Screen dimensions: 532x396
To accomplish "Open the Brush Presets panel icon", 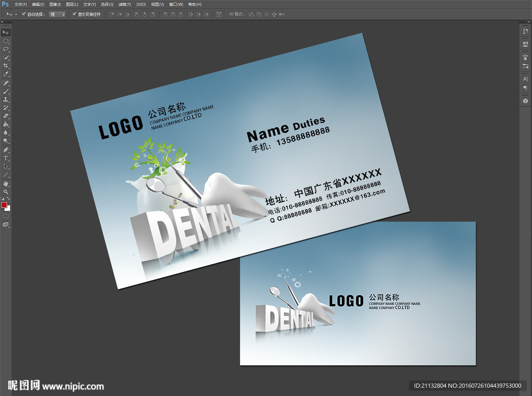I will coord(526,66).
